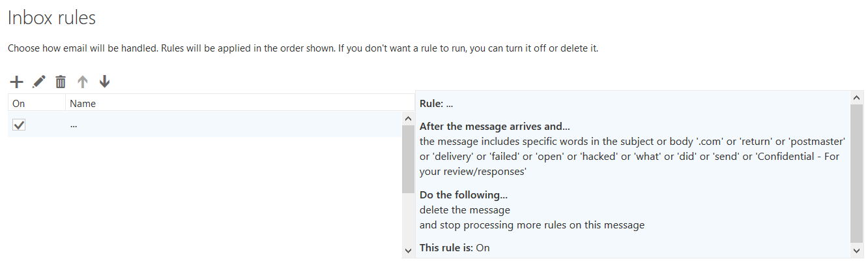This screenshot has width=868, height=263.
Task: Uncheck the On checkbox for the rule
Action: pos(19,125)
